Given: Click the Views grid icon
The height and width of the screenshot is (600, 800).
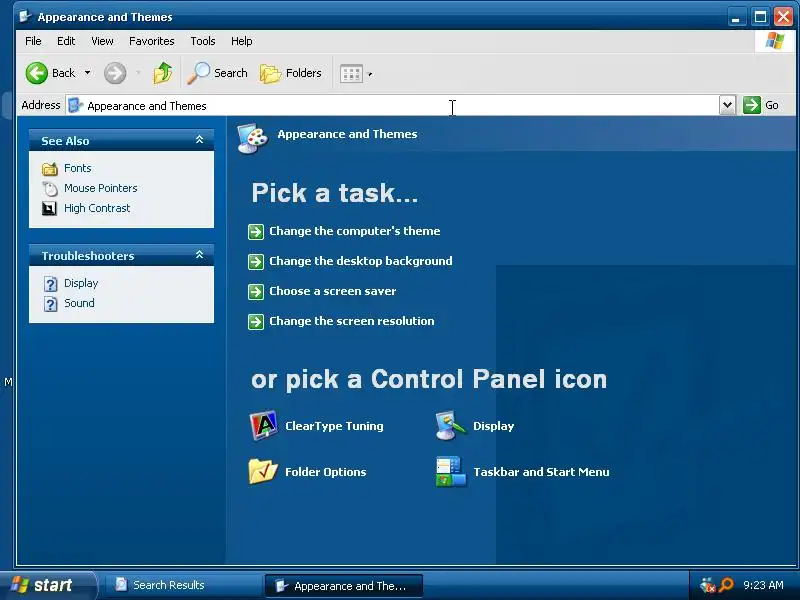Looking at the screenshot, I should pyautogui.click(x=351, y=74).
